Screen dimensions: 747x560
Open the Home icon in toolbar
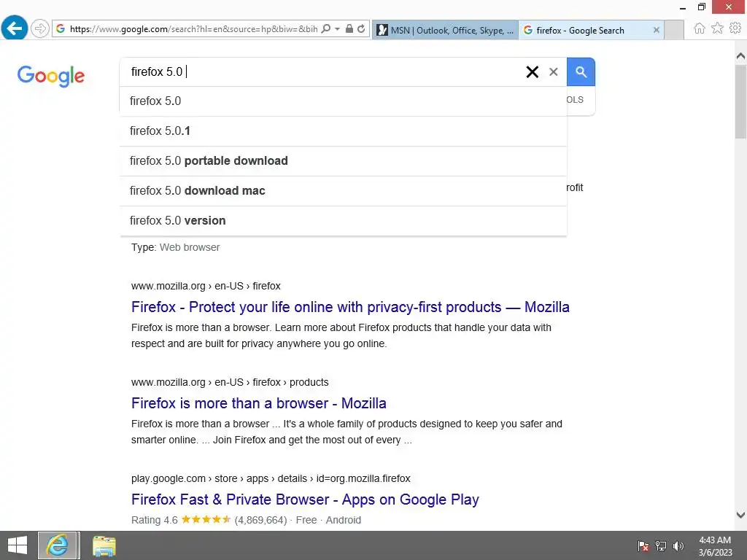click(x=699, y=28)
